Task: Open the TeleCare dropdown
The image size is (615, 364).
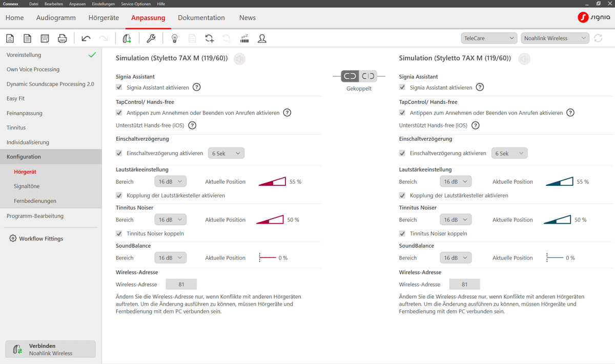Action: point(489,38)
